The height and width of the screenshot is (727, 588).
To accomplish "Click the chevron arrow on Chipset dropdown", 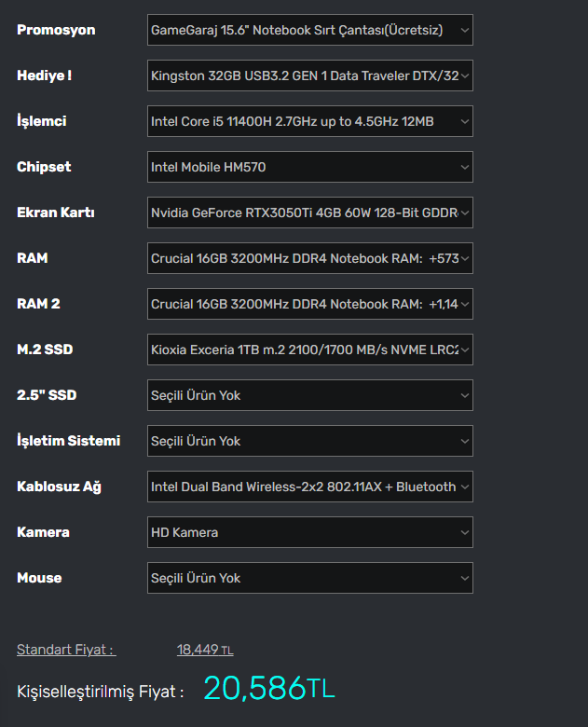I will [x=465, y=167].
